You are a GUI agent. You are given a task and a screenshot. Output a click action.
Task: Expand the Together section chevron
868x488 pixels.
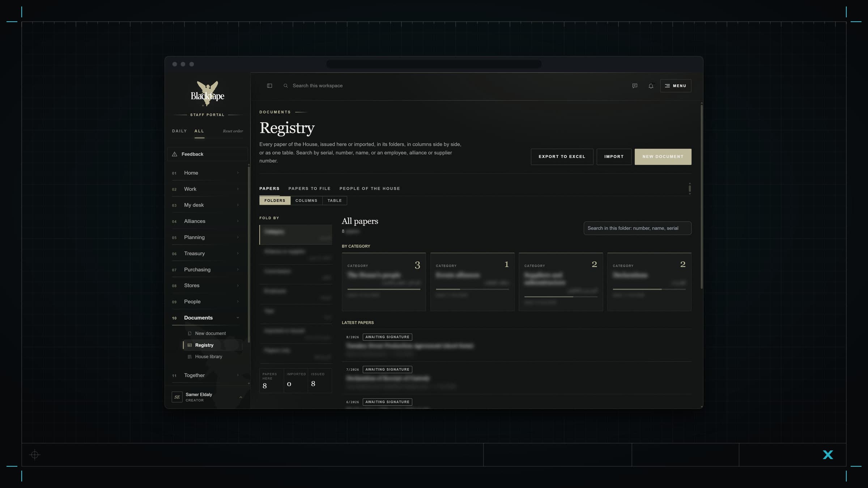tap(238, 375)
